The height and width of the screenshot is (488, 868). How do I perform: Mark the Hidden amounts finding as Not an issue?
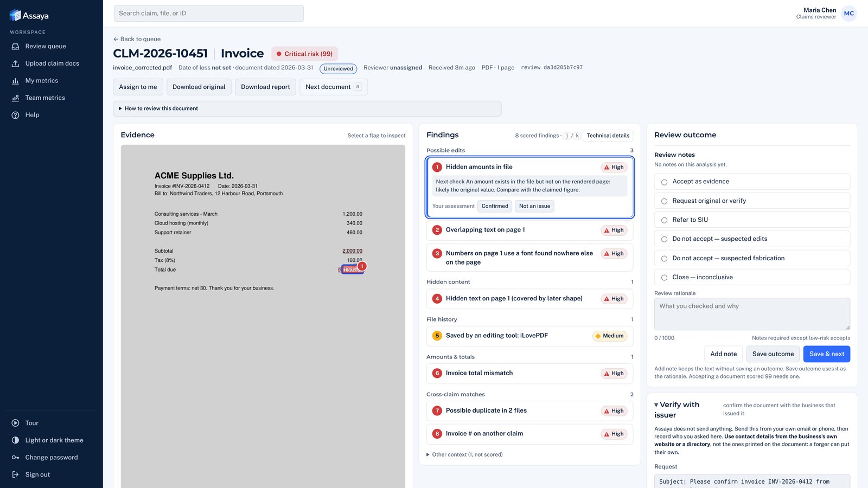pos(534,206)
